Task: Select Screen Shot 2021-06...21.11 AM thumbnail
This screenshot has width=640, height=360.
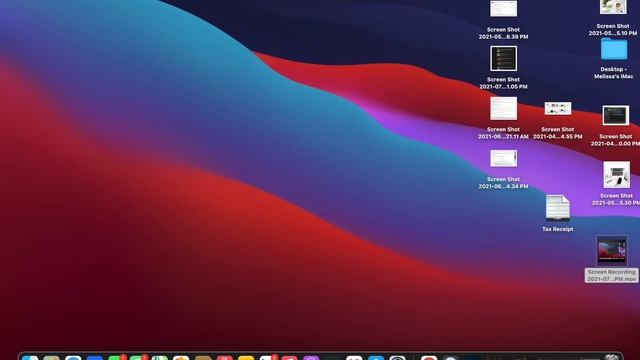Action: coord(503,109)
